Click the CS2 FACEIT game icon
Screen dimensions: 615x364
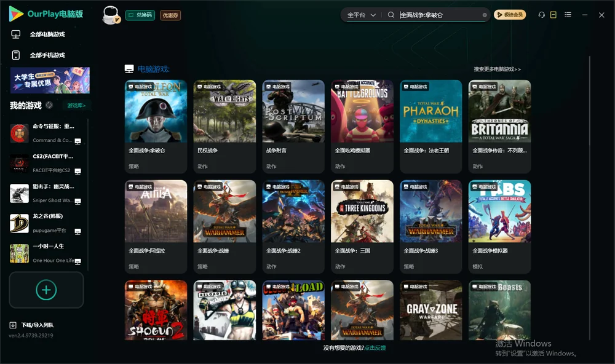point(19,164)
